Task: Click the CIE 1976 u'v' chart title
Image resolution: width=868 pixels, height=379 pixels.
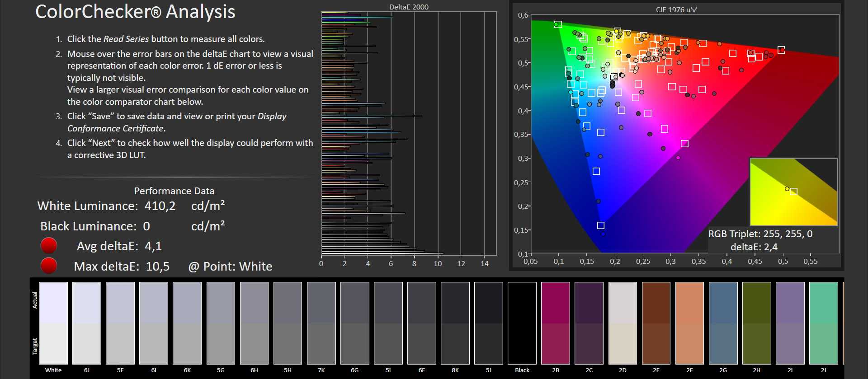Action: [x=676, y=9]
